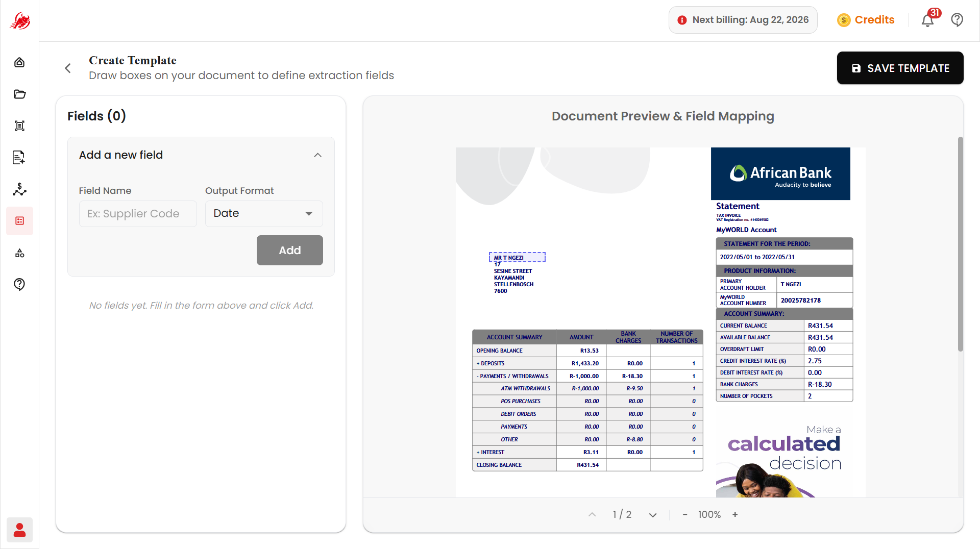Open the user profile avatar icon
Screen dimensions: 980x549
19,530
